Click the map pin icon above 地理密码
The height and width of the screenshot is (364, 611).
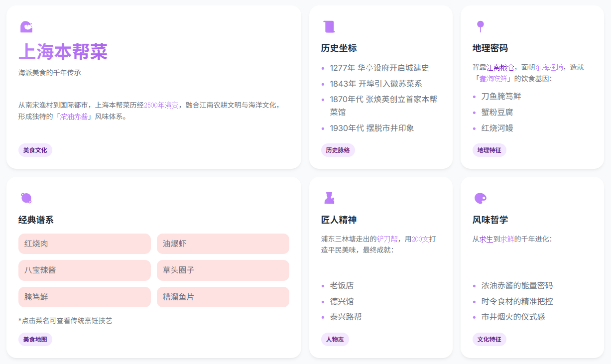[x=480, y=26]
